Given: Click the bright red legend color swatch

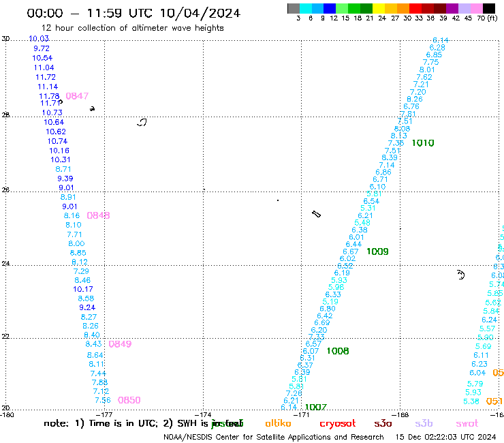Looking at the screenshot, I should pos(415,8).
